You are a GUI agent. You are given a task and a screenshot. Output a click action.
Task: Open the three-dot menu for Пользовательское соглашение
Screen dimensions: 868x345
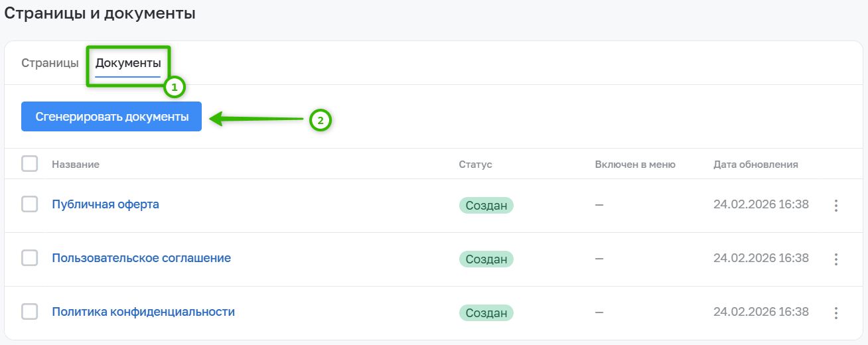836,259
